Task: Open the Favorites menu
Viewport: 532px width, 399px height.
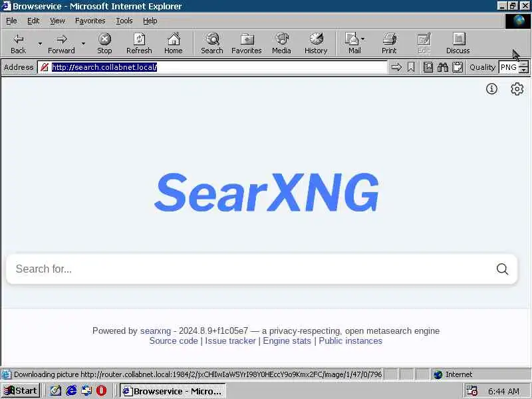Action: pyautogui.click(x=90, y=21)
